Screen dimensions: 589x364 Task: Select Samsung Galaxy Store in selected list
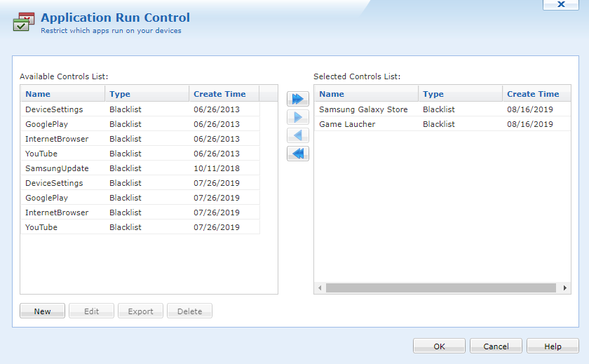(x=442, y=109)
